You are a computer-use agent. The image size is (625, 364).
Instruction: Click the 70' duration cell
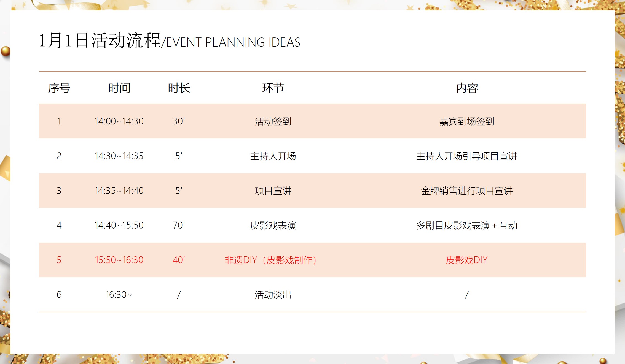click(x=179, y=225)
